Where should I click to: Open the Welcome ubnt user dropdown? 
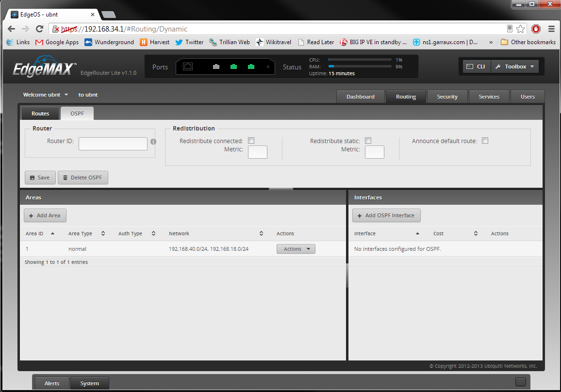tap(46, 95)
